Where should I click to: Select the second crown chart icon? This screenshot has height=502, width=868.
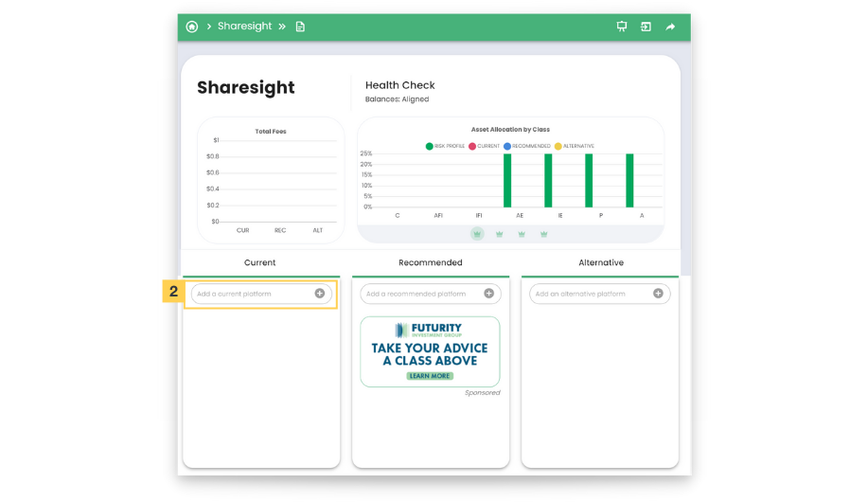(x=500, y=234)
